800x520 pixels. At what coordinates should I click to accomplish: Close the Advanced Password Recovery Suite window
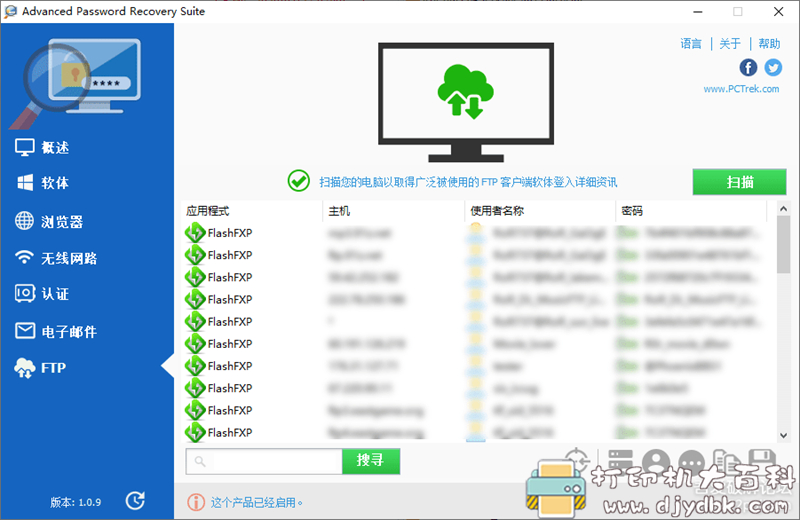(778, 11)
